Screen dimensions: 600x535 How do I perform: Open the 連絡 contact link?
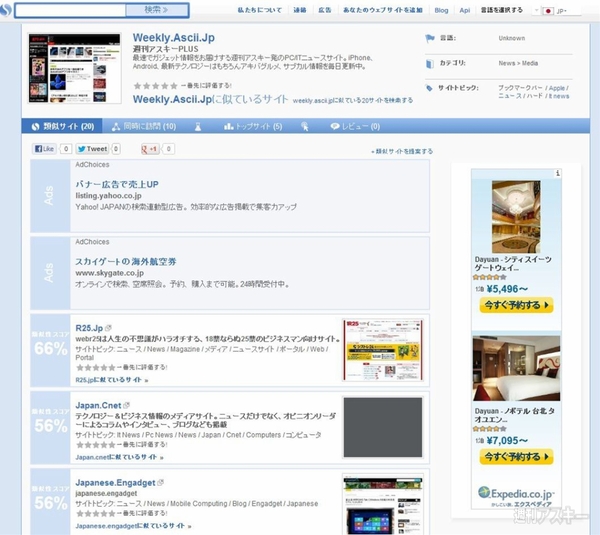[x=300, y=10]
